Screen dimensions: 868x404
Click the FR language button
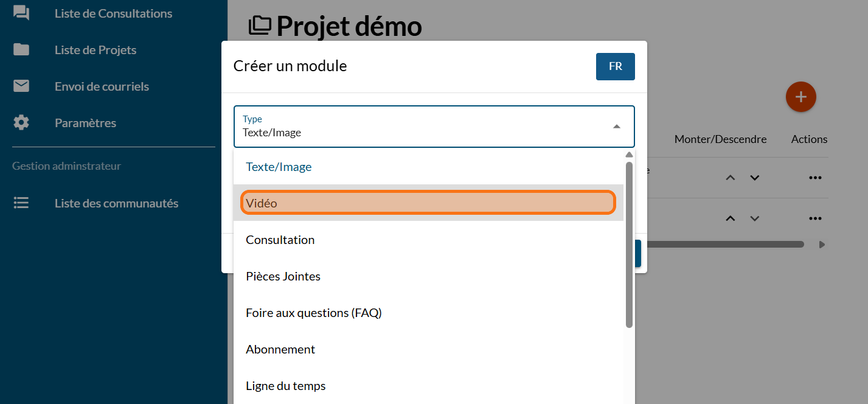coord(615,66)
